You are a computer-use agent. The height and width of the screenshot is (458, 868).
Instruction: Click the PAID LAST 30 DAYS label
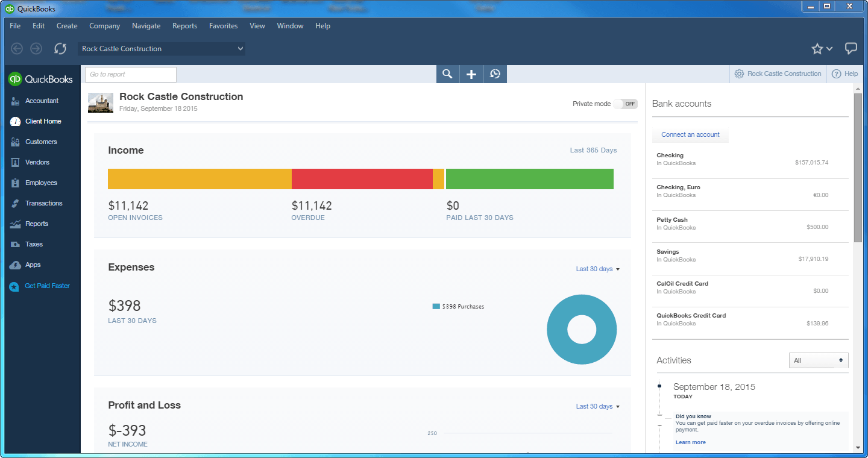480,218
